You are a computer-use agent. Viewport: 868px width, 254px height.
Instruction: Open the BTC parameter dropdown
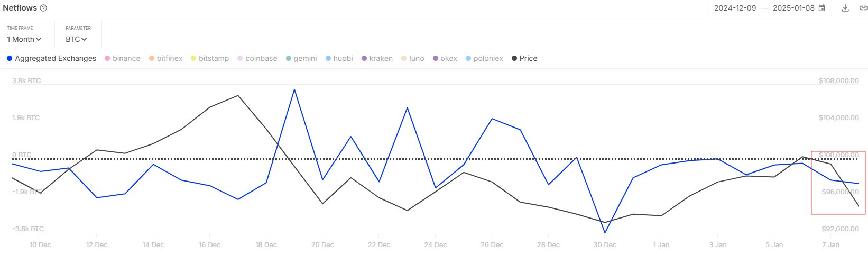76,39
